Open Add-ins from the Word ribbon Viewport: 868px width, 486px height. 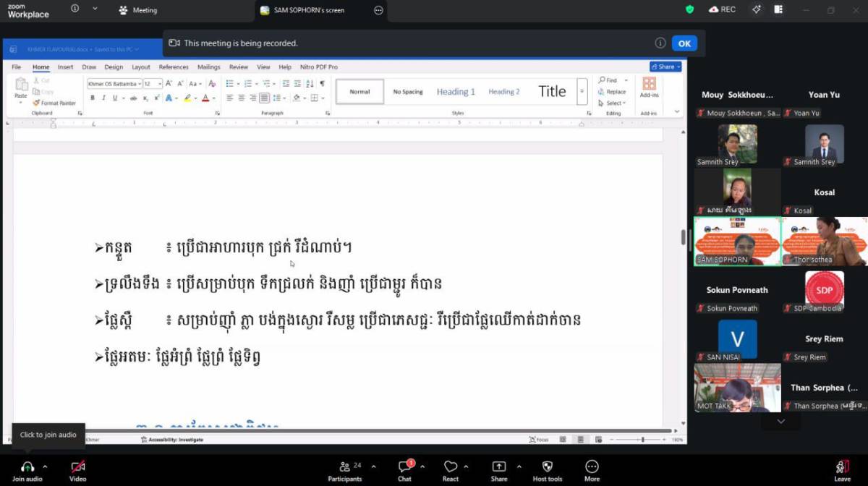click(x=649, y=87)
